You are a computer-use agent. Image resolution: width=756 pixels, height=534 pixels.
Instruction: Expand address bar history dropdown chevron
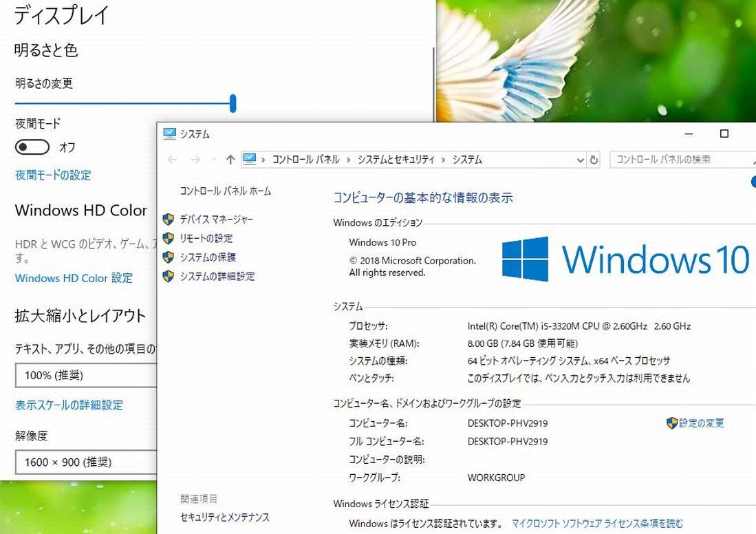point(581,160)
